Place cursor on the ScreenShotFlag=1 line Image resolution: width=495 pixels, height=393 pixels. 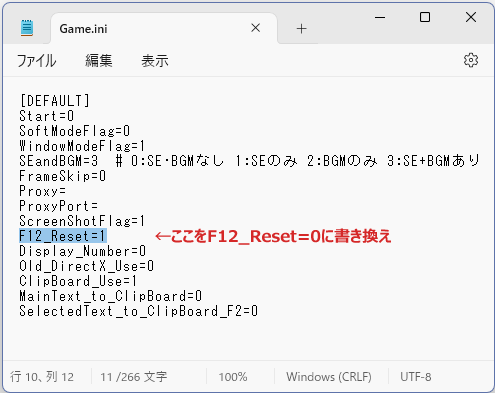coord(82,221)
